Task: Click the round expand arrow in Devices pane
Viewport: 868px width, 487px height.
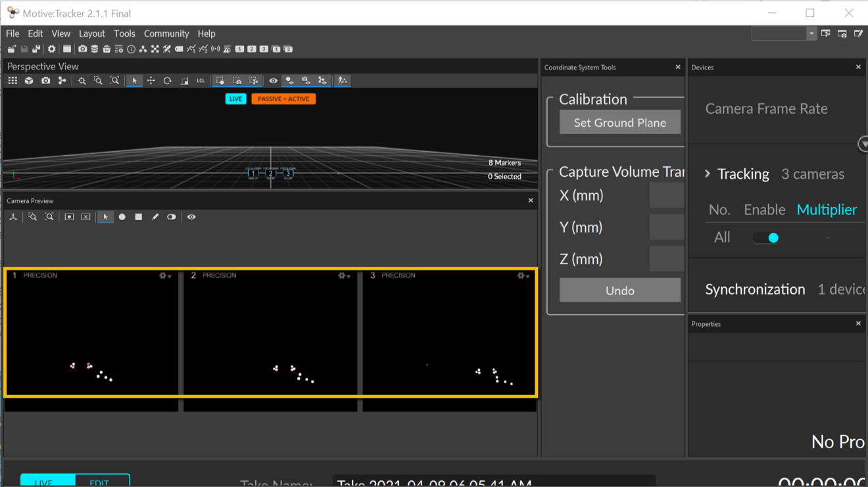Action: pyautogui.click(x=863, y=144)
